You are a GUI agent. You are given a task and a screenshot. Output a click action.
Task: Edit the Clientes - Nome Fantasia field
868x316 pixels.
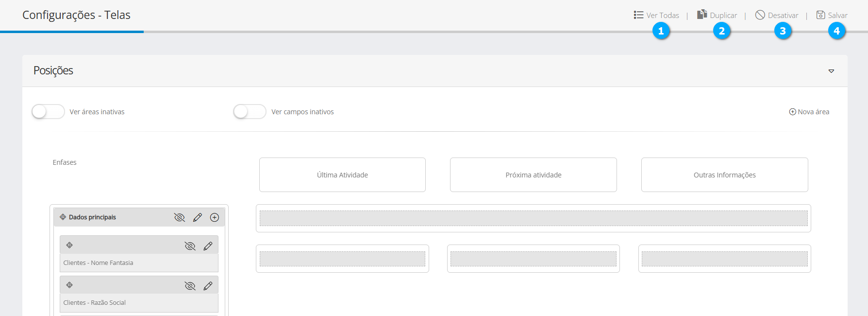(x=208, y=246)
